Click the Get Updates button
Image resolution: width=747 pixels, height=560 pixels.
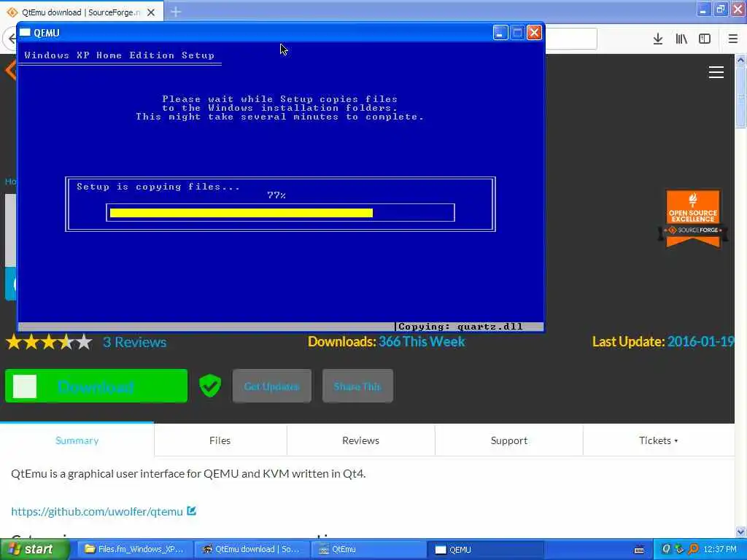[x=271, y=386]
